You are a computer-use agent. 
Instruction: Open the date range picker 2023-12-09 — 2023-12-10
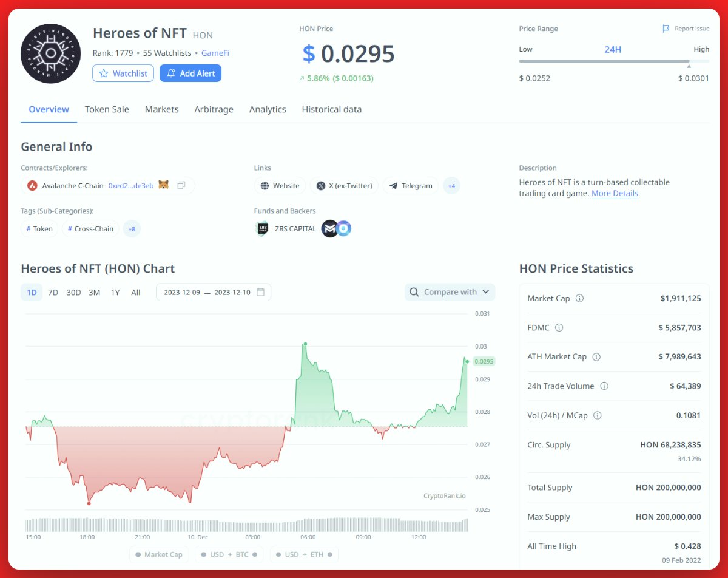(x=214, y=292)
